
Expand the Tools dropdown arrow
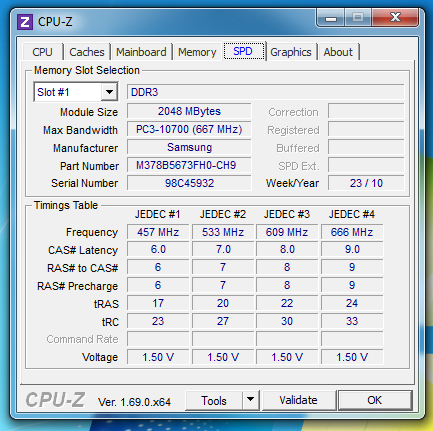tap(251, 400)
